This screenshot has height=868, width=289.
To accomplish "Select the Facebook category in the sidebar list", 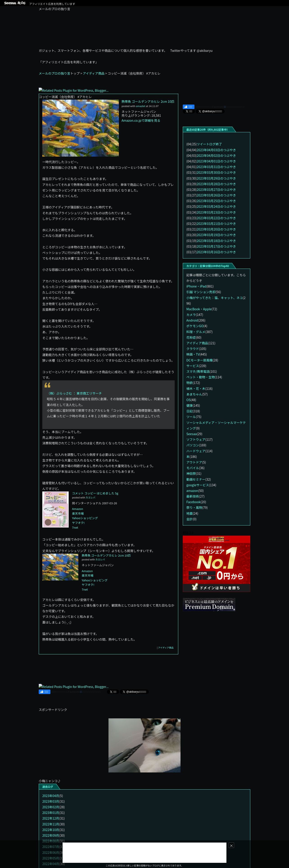I will click(193, 502).
